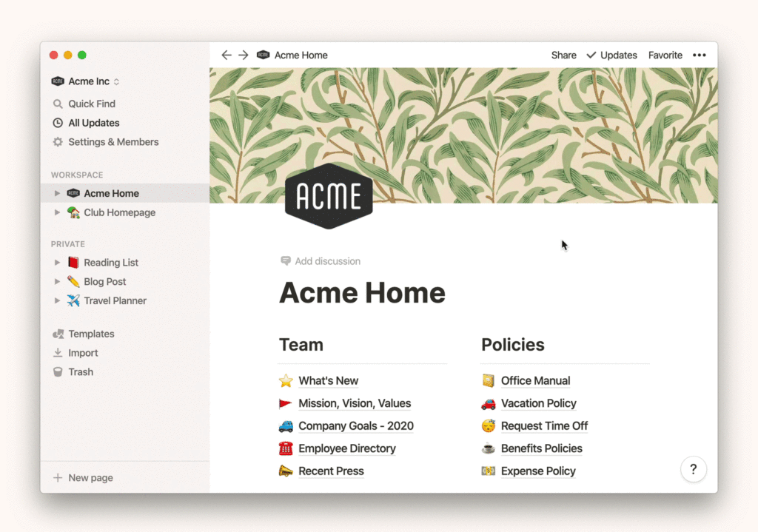This screenshot has width=758, height=532.
Task: Click the speech bubble discussion icon
Action: [286, 261]
